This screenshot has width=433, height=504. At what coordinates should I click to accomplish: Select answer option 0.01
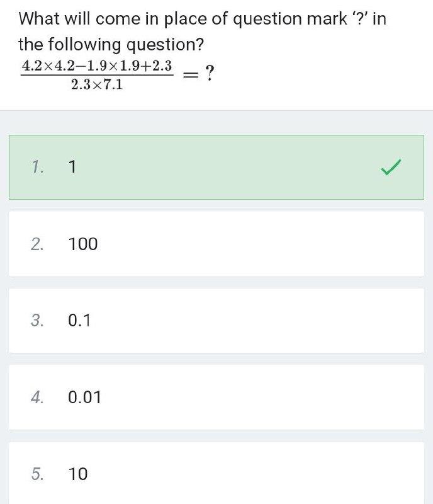(84, 398)
